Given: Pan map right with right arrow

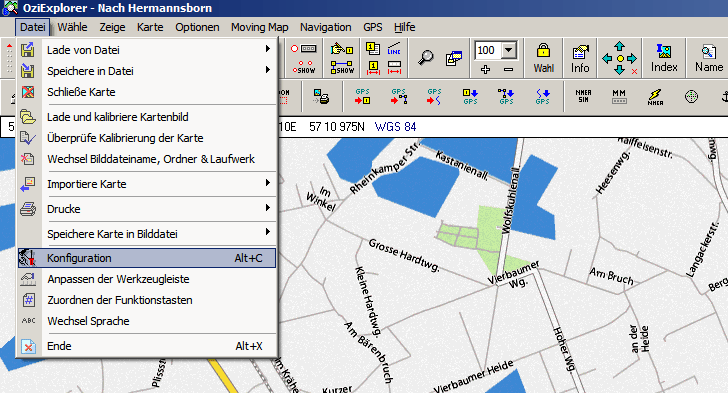Looking at the screenshot, I should click(x=632, y=59).
